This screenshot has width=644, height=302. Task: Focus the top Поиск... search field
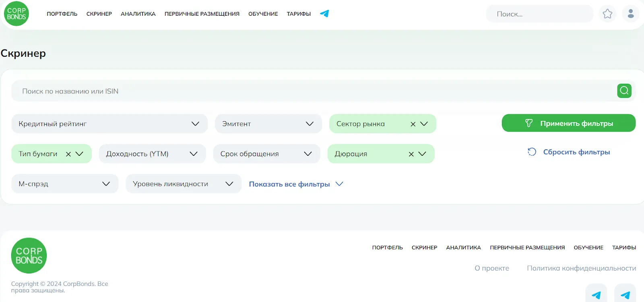[x=540, y=14]
